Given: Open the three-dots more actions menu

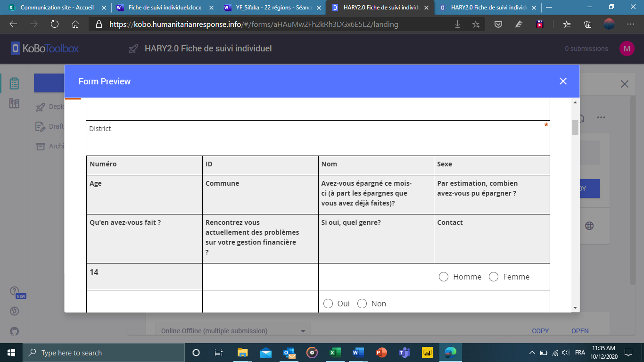Looking at the screenshot, I should (x=601, y=117).
